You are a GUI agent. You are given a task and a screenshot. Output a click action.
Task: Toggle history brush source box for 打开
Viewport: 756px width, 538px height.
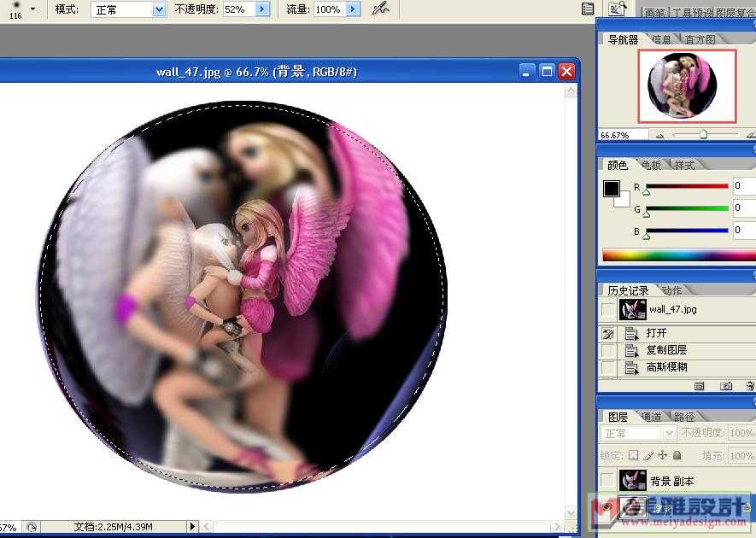(x=608, y=333)
